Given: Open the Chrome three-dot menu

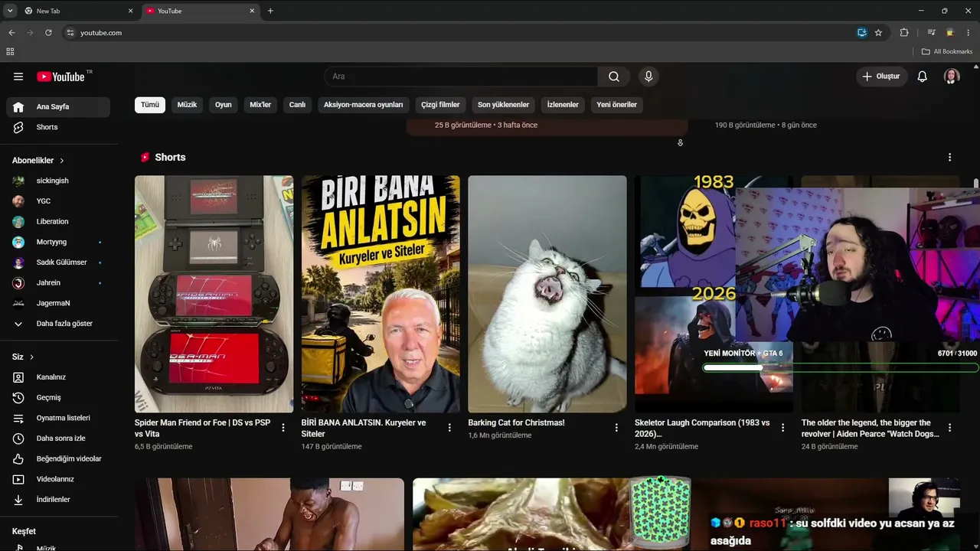Looking at the screenshot, I should tap(969, 33).
